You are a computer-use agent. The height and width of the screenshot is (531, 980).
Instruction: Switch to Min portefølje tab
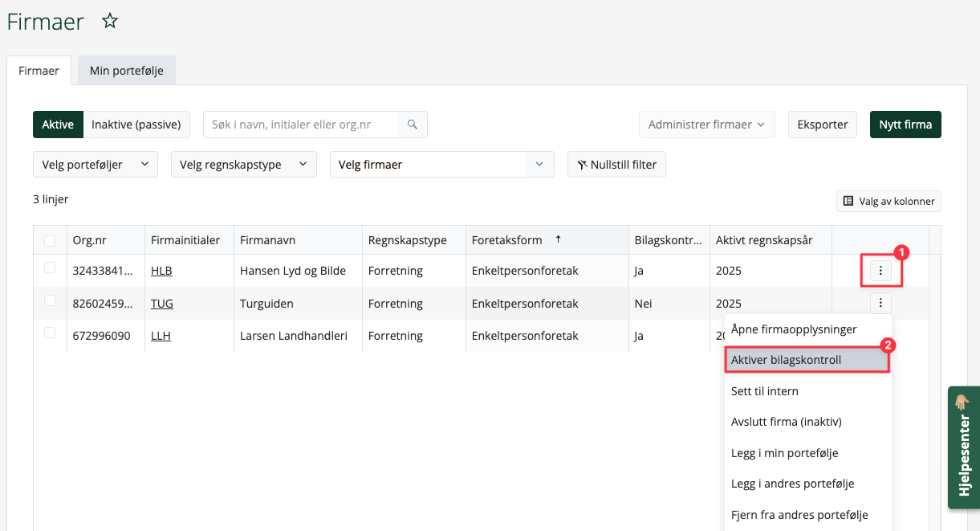(127, 71)
